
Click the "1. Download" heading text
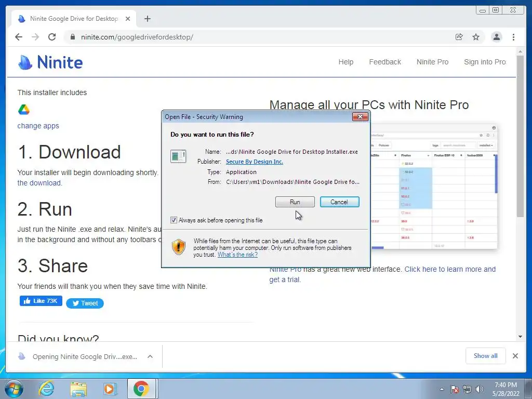pos(69,152)
